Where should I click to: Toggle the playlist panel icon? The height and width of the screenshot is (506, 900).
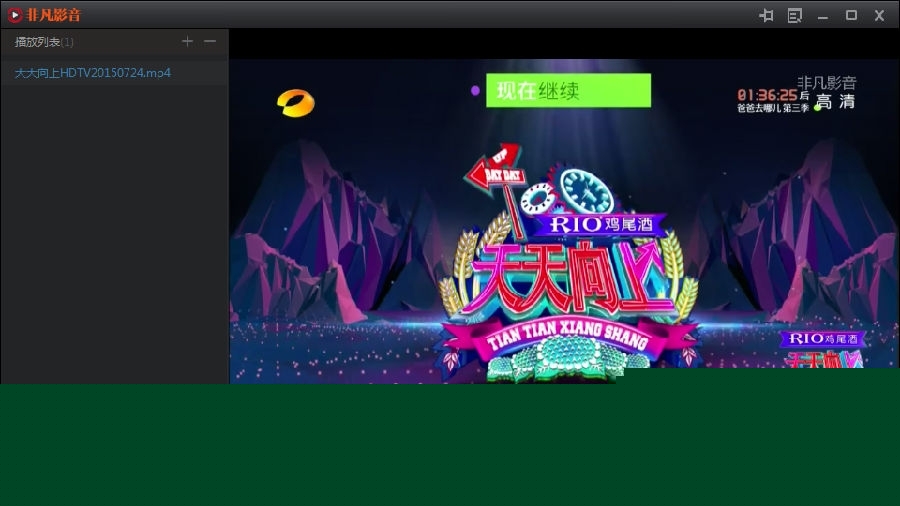[x=794, y=15]
